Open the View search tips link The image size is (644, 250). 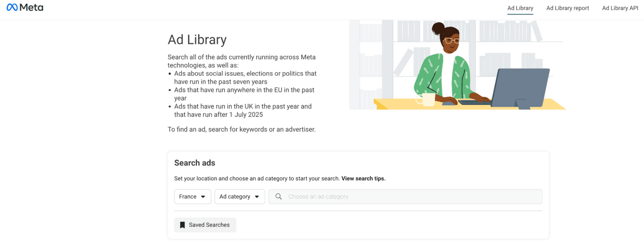click(x=363, y=178)
